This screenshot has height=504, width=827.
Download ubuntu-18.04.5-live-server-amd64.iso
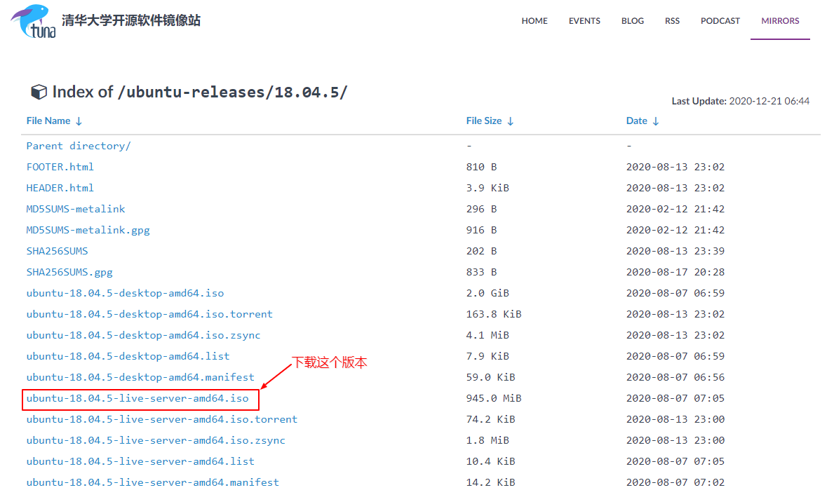pos(137,399)
